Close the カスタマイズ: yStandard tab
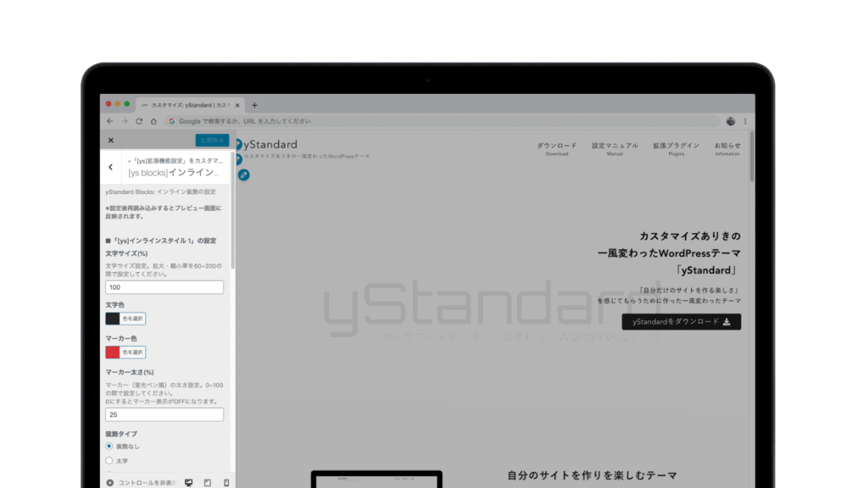Viewport: 868px width, 488px height. point(237,105)
